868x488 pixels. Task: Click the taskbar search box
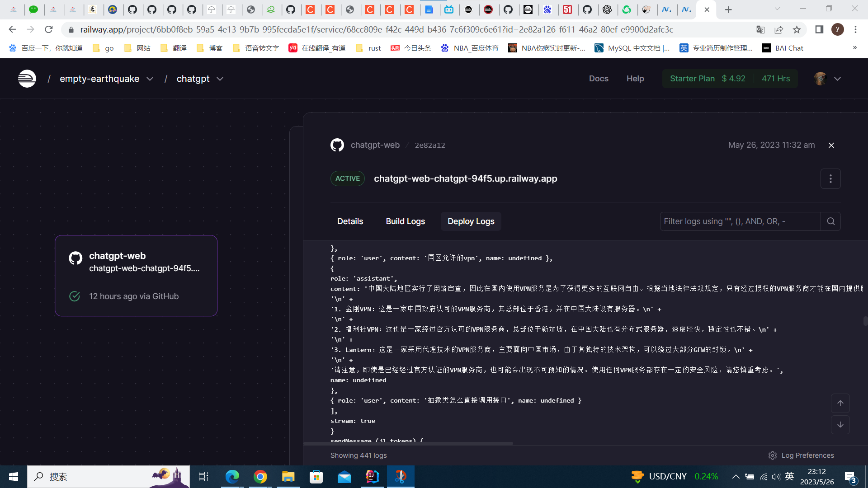click(108, 477)
